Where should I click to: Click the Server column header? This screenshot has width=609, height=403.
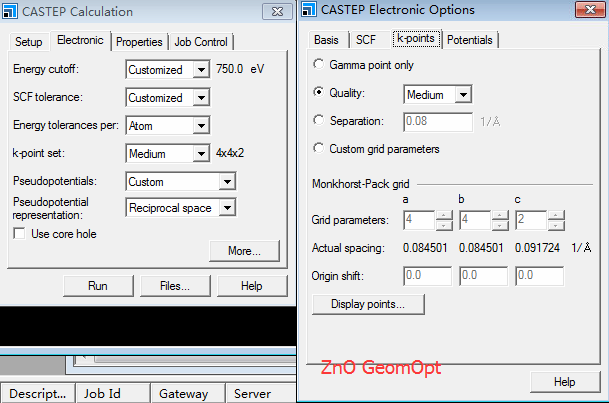click(x=261, y=393)
